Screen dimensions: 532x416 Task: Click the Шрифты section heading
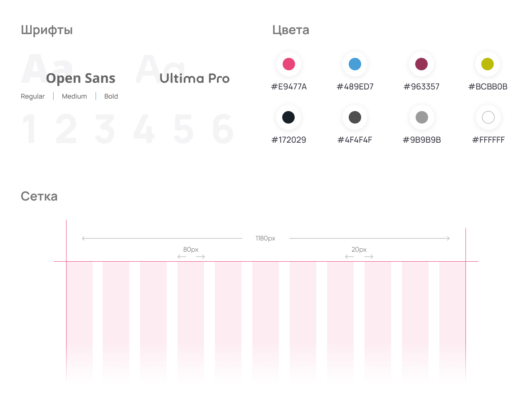(x=47, y=30)
